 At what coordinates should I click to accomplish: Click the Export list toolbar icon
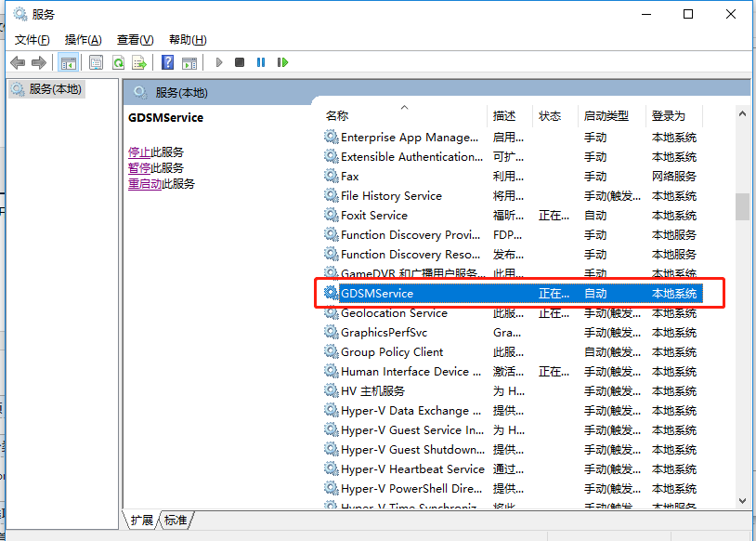pos(139,62)
